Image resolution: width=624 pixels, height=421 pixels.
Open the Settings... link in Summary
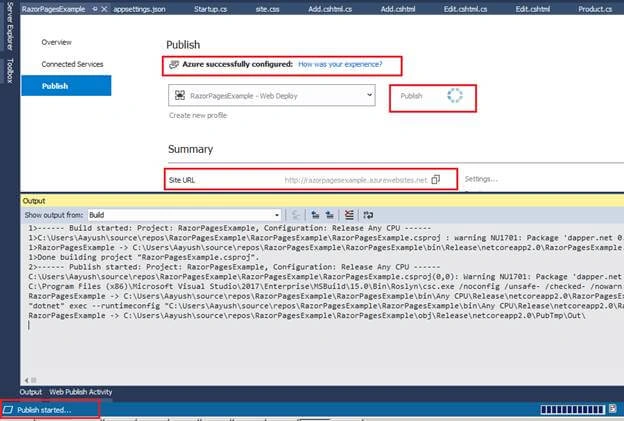click(481, 179)
